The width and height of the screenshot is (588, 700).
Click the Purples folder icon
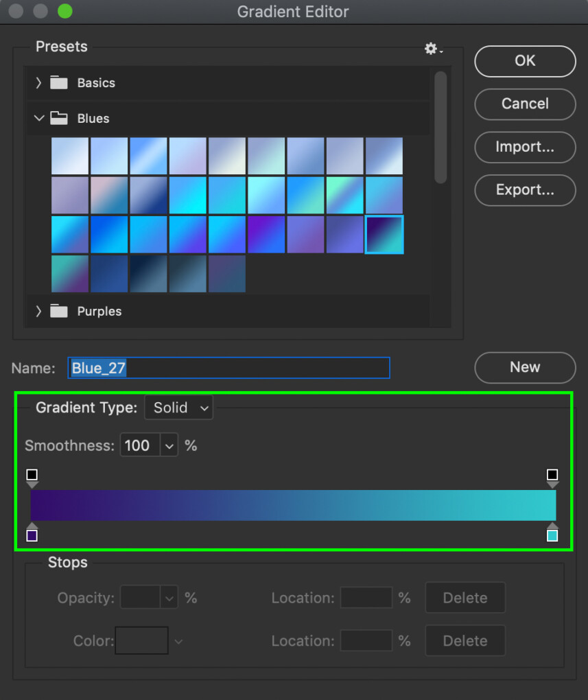(x=58, y=311)
